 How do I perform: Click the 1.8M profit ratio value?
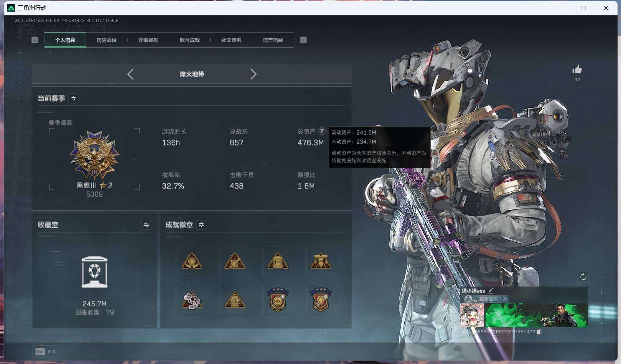[306, 186]
